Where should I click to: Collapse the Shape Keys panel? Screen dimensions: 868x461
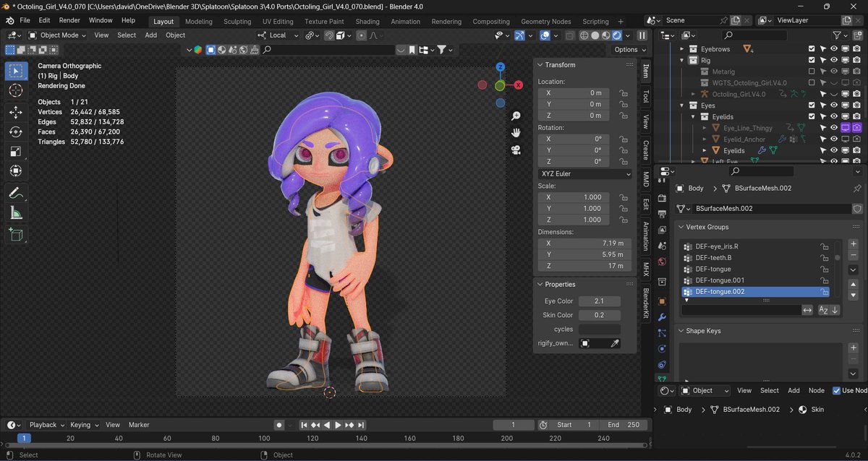tap(681, 331)
